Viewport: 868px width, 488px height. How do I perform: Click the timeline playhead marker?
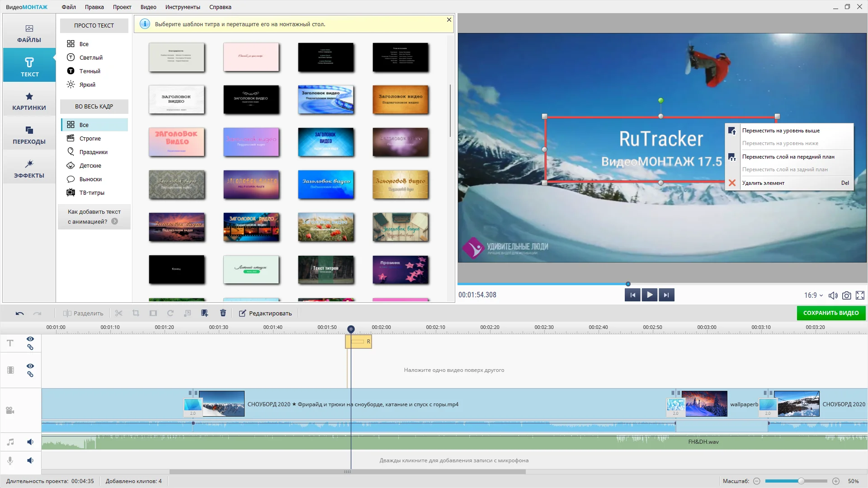click(x=351, y=329)
